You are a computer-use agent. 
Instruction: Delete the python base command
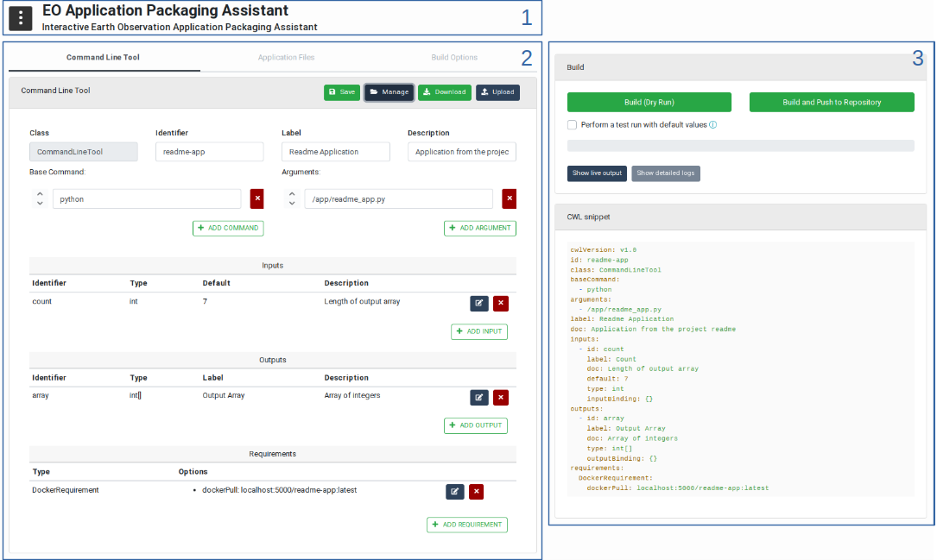tap(257, 198)
